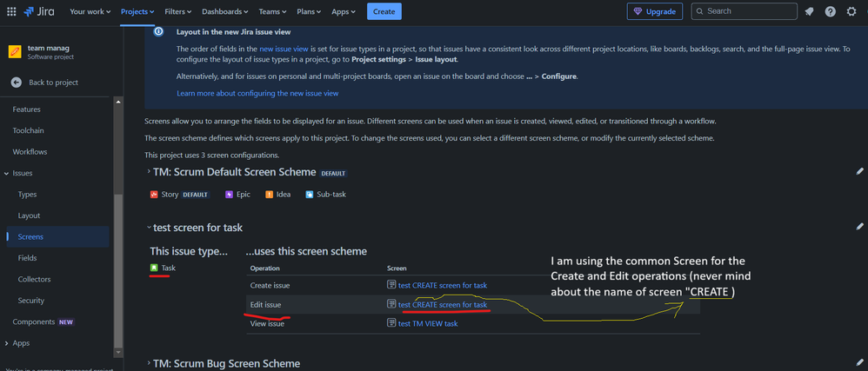The width and height of the screenshot is (868, 371).
Task: Click the search magnifier icon
Action: point(700,11)
